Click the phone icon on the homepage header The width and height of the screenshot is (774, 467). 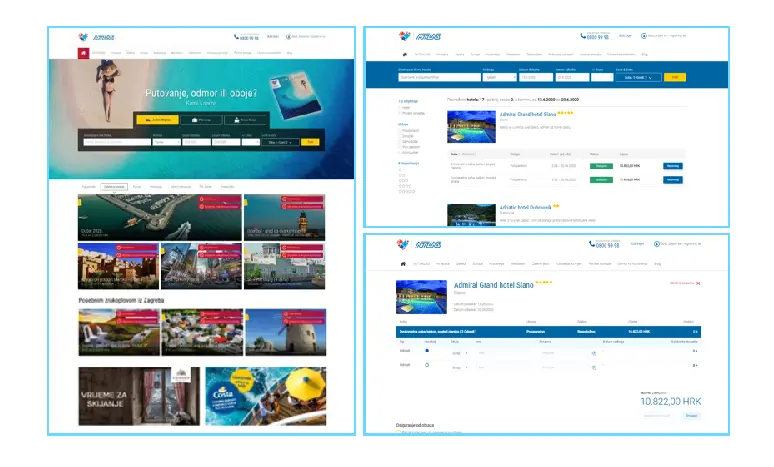[236, 37]
